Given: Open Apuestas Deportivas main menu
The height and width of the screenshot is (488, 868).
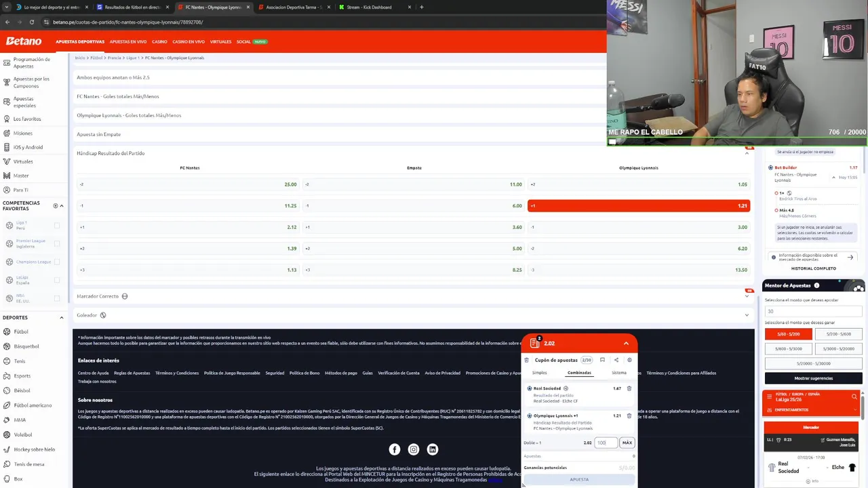Looking at the screenshot, I should click(80, 41).
